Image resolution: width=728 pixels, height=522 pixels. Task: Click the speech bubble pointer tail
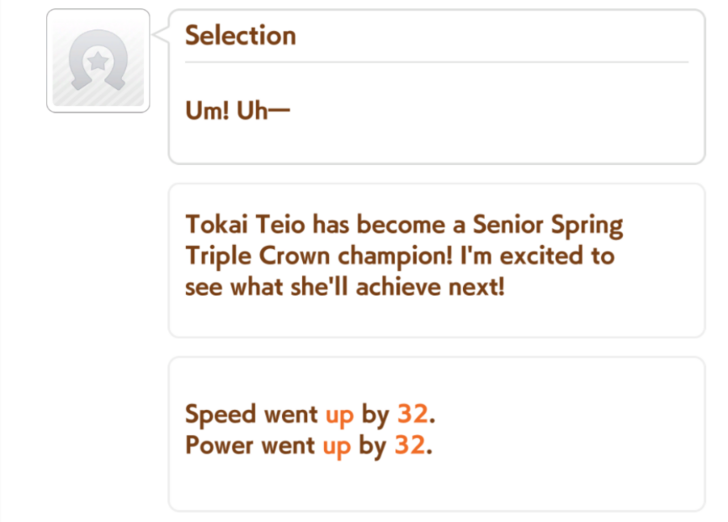point(160,35)
